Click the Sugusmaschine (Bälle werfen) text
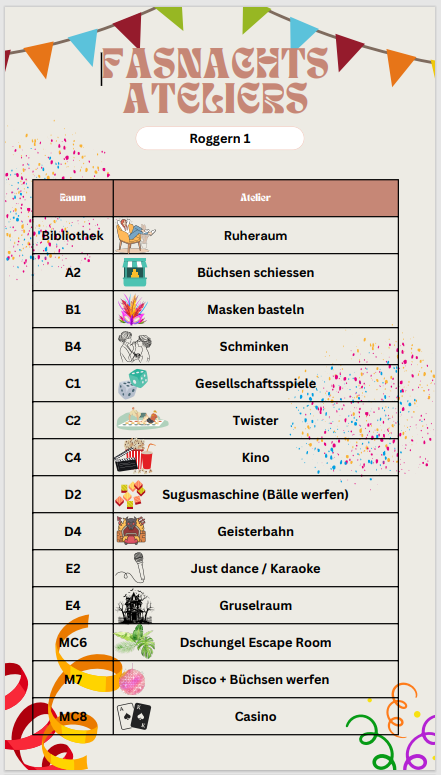 (x=256, y=494)
